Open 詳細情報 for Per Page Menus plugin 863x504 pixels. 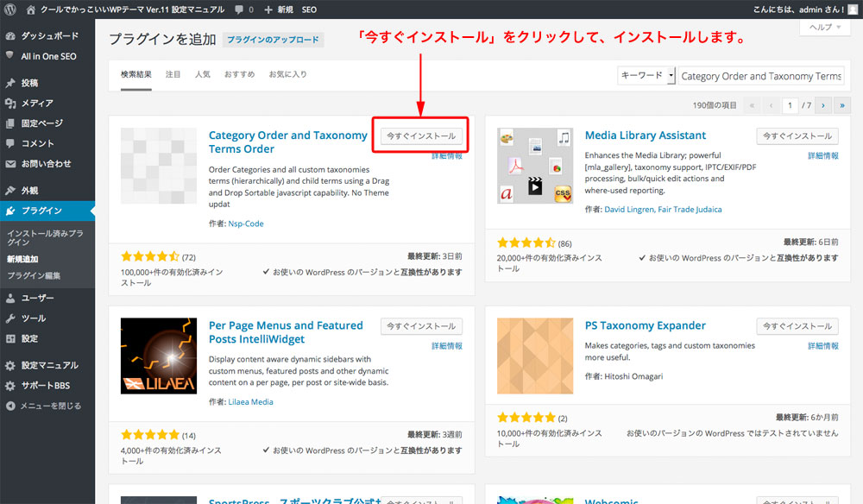click(447, 346)
